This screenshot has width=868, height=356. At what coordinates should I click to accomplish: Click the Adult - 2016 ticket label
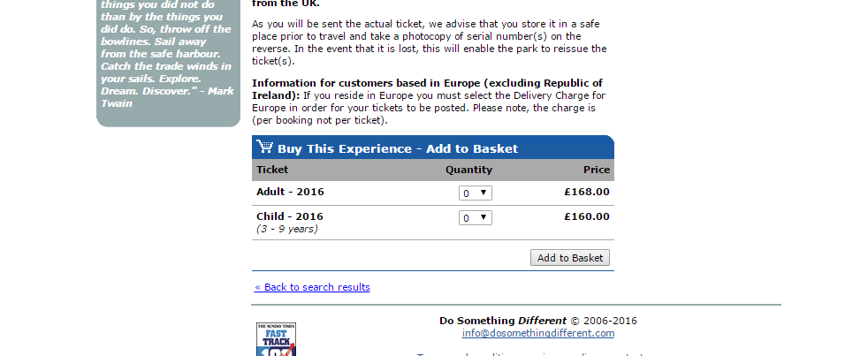[290, 192]
